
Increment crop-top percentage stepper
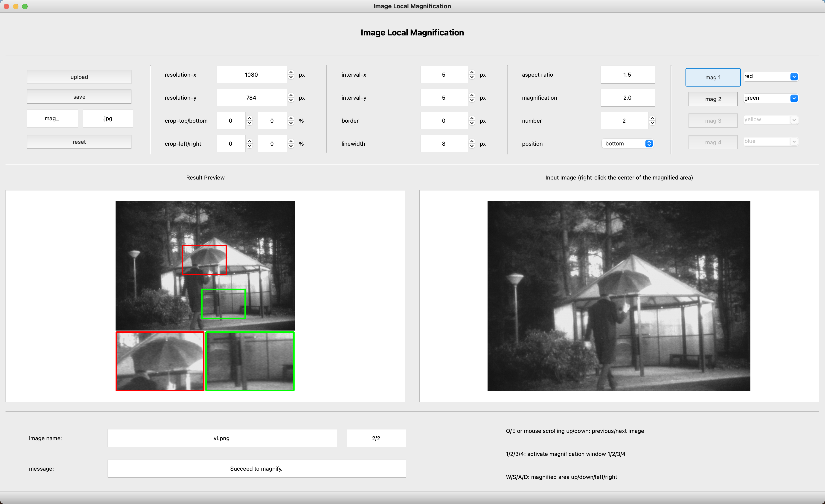tap(250, 118)
